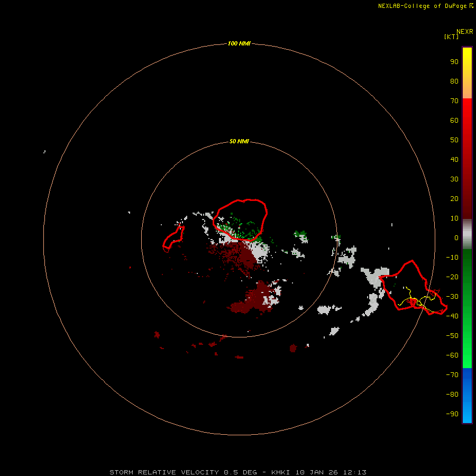
Task: Click the 30 value on the velocity scale
Action: tap(454, 179)
